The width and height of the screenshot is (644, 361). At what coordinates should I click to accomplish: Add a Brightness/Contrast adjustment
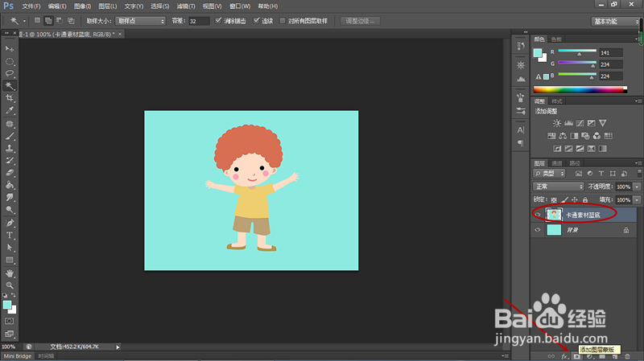tap(557, 123)
